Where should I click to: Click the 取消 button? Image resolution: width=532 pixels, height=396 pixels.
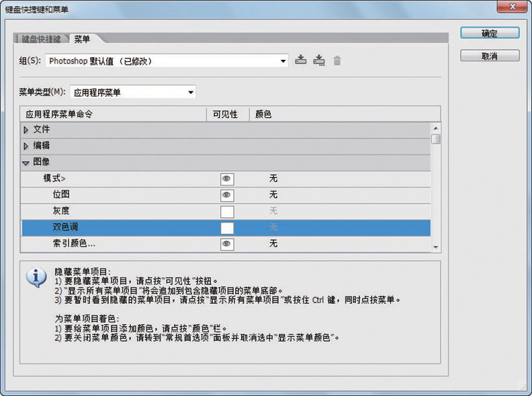[489, 56]
